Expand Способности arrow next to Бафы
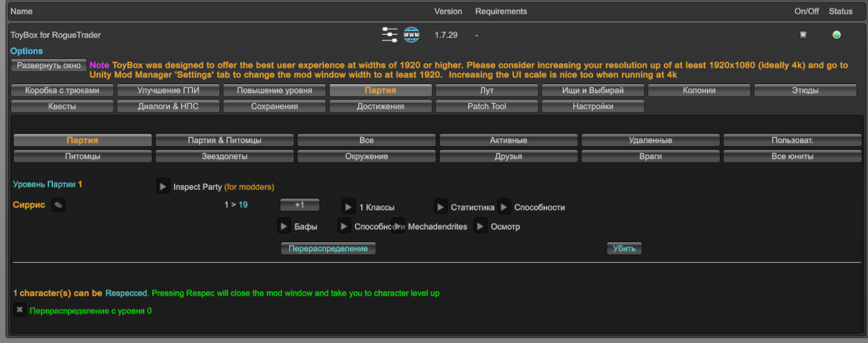 pos(344,226)
